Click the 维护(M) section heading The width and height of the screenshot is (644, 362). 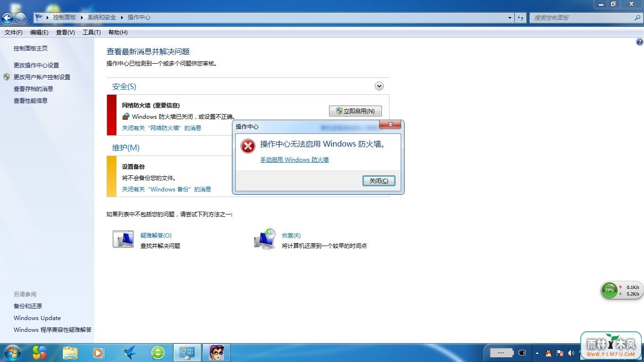pyautogui.click(x=126, y=148)
